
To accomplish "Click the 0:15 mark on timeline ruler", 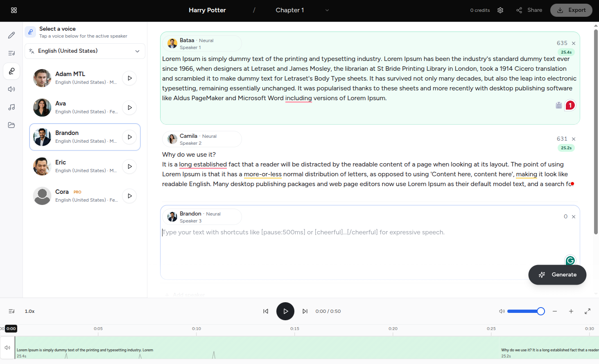I will pyautogui.click(x=295, y=328).
